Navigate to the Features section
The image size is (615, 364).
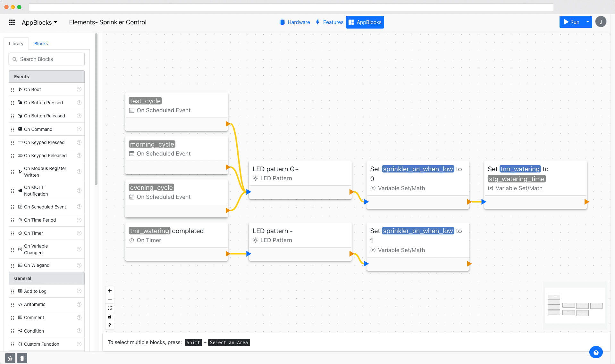tap(329, 22)
